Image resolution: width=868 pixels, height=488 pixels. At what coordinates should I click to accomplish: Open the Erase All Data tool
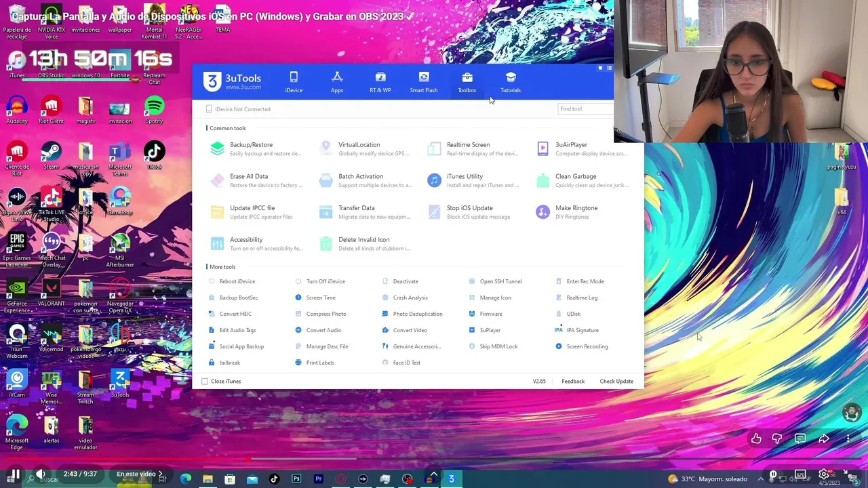[255, 180]
